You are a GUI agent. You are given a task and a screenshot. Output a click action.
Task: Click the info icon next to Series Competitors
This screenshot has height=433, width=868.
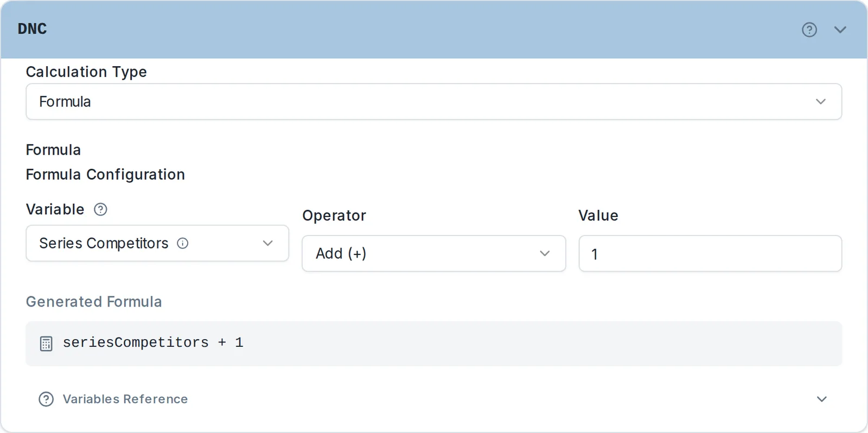183,243
